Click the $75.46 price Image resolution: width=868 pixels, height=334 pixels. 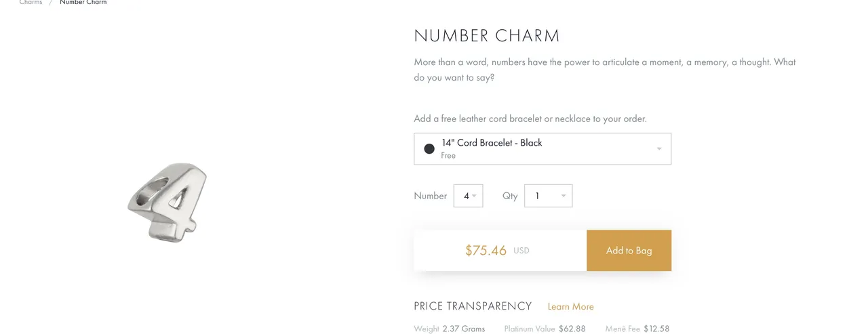[x=486, y=251]
